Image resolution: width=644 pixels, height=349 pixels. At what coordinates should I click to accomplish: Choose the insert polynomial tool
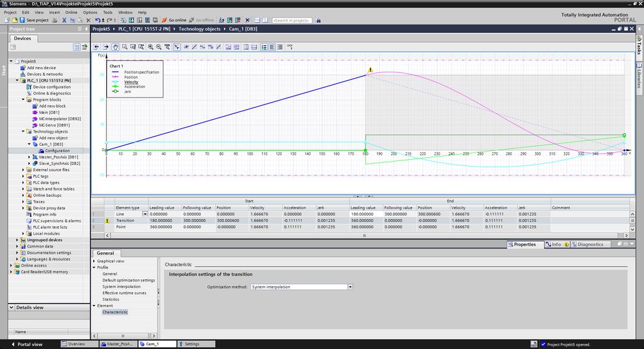210,47
